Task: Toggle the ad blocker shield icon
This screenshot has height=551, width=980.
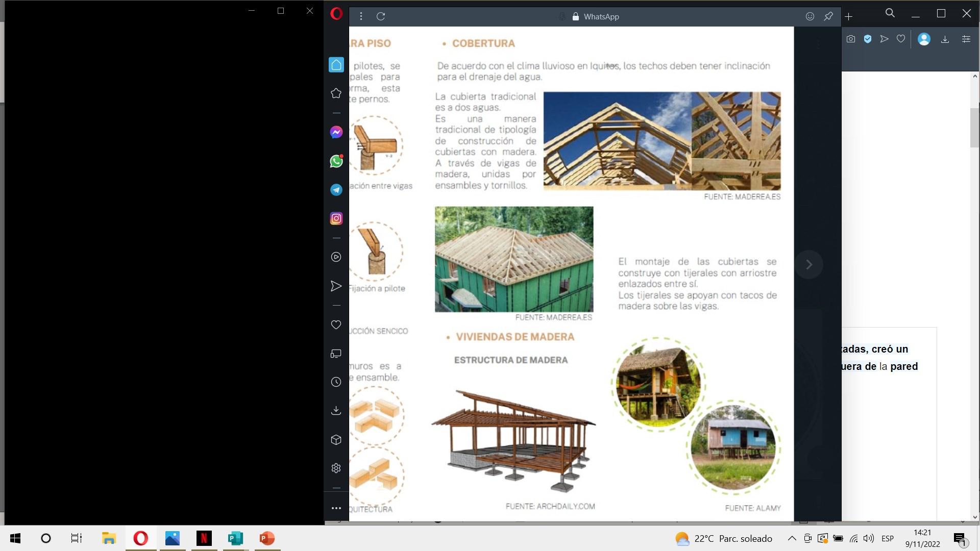Action: 867,39
